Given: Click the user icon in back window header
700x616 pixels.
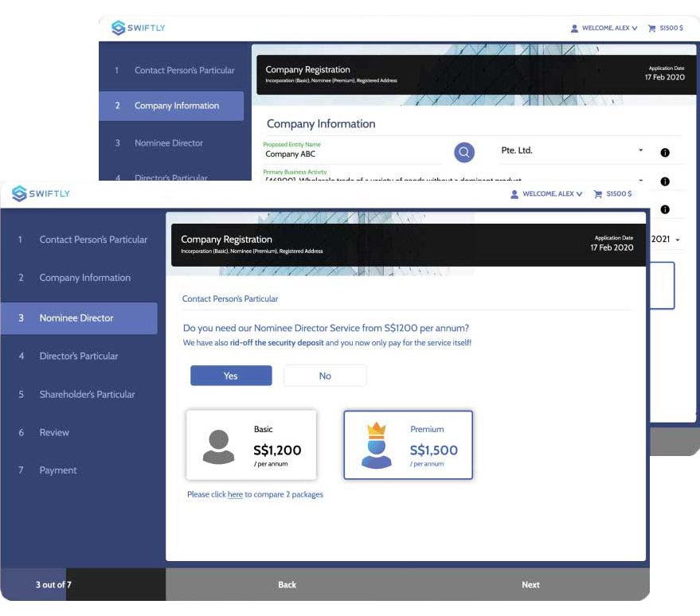Looking at the screenshot, I should [x=574, y=28].
